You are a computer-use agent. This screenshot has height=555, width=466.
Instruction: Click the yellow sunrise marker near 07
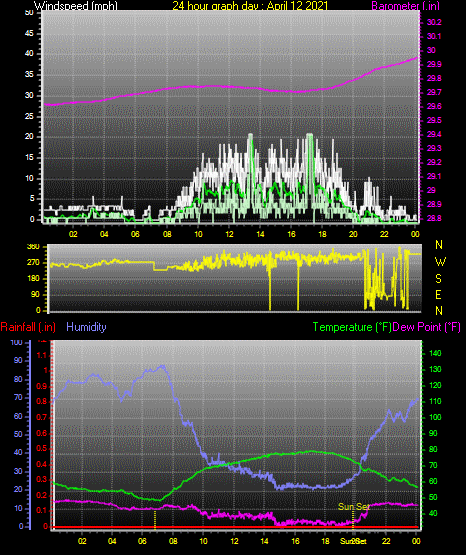(x=155, y=520)
